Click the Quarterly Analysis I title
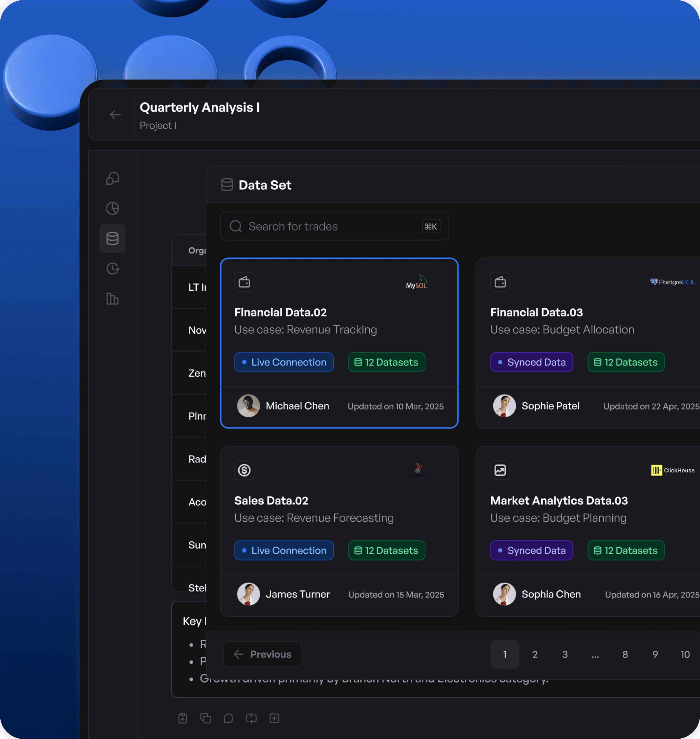Screen dimensions: 700x739 (200, 107)
